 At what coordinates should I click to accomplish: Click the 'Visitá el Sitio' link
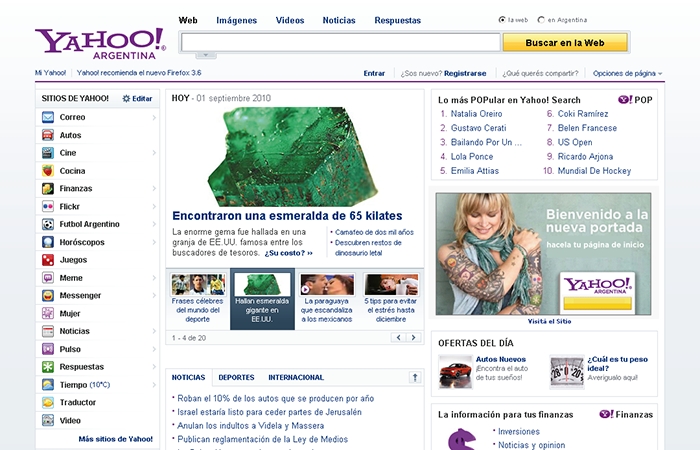tap(549, 321)
